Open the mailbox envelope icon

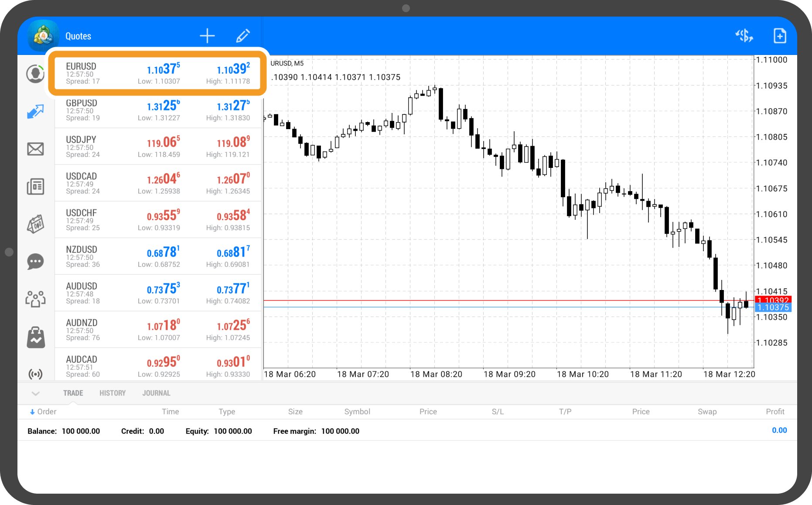point(35,149)
